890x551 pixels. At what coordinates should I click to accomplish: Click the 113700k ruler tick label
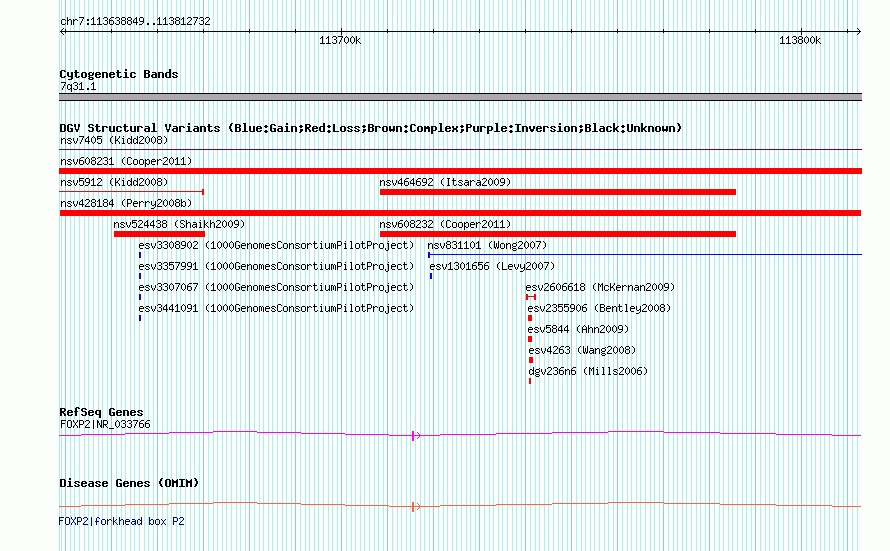point(340,40)
